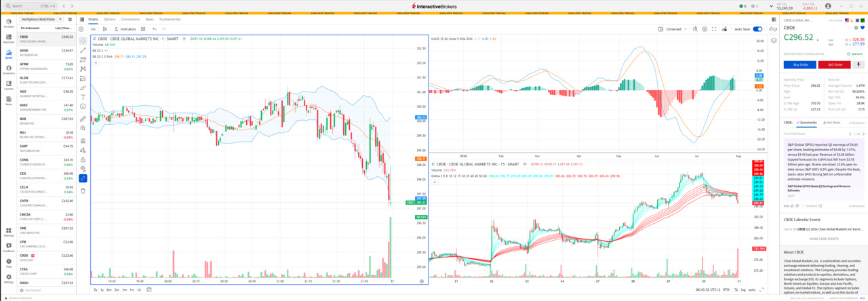868x301 pixels.
Task: Open watchlist settings gear icon
Action: point(70,20)
